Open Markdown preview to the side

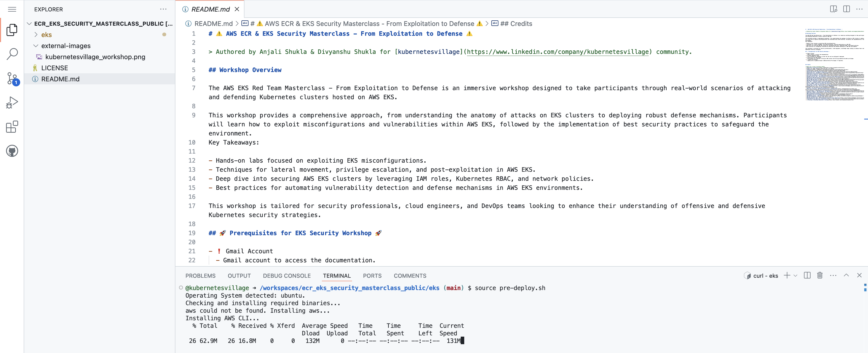point(833,9)
